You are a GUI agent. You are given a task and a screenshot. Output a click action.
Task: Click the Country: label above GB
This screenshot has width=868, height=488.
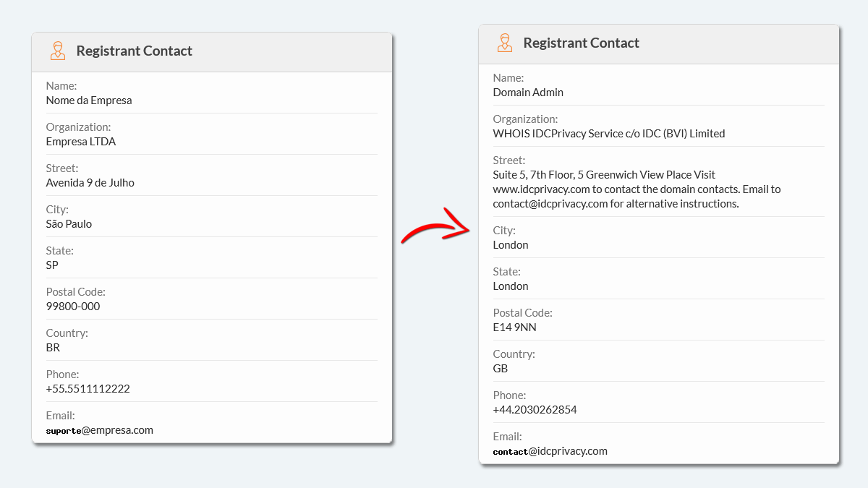514,354
